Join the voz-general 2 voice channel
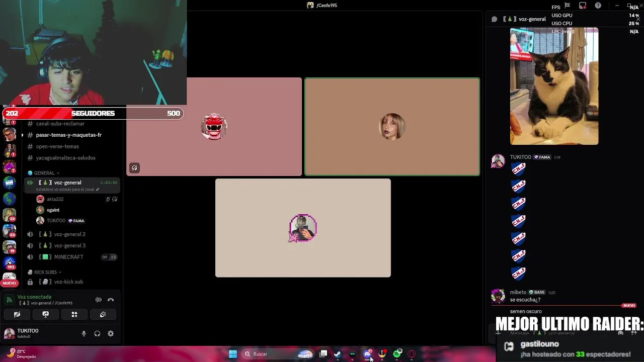The width and height of the screenshot is (644, 362). [69, 234]
